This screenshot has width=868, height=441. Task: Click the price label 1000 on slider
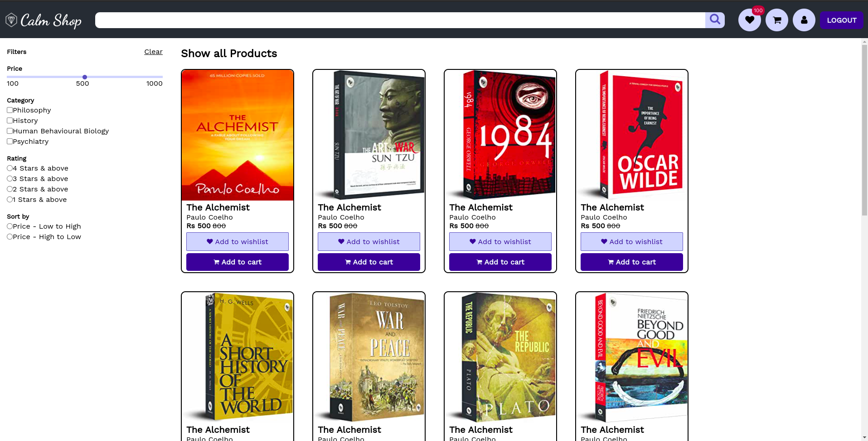(154, 83)
